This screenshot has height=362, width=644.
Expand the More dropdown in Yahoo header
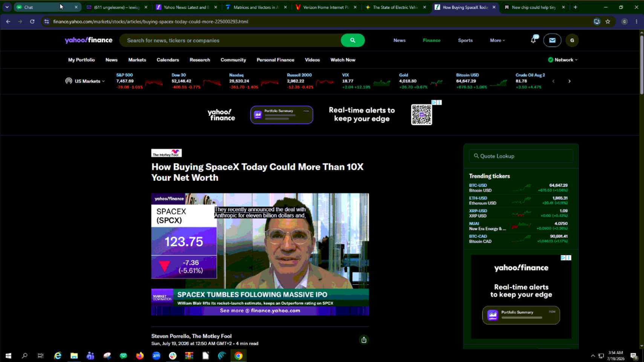pyautogui.click(x=497, y=40)
